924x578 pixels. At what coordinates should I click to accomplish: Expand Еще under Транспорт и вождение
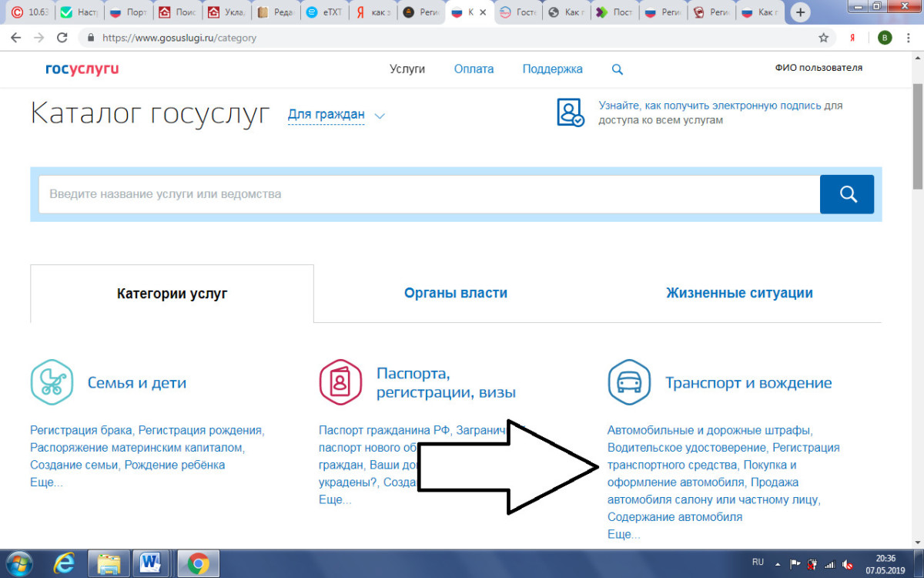623,534
